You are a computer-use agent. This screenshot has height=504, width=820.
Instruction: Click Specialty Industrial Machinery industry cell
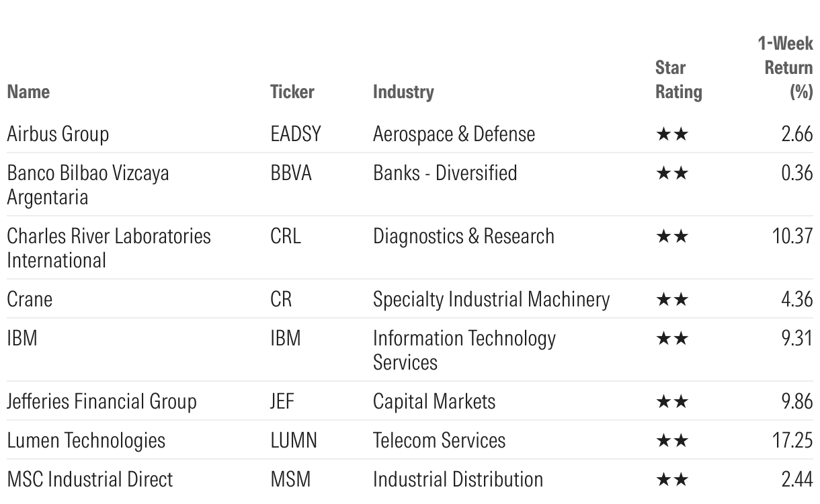coord(491,299)
